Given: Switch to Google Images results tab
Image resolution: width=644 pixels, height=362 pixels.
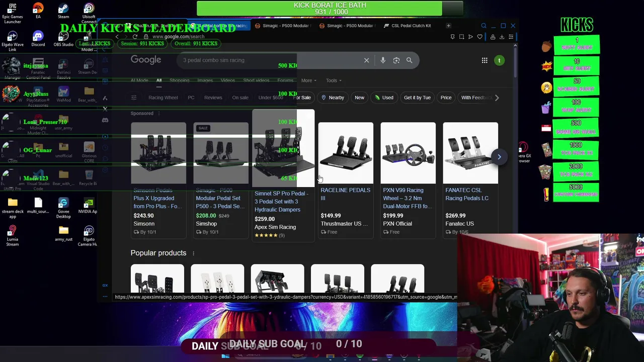Looking at the screenshot, I should [205, 80].
